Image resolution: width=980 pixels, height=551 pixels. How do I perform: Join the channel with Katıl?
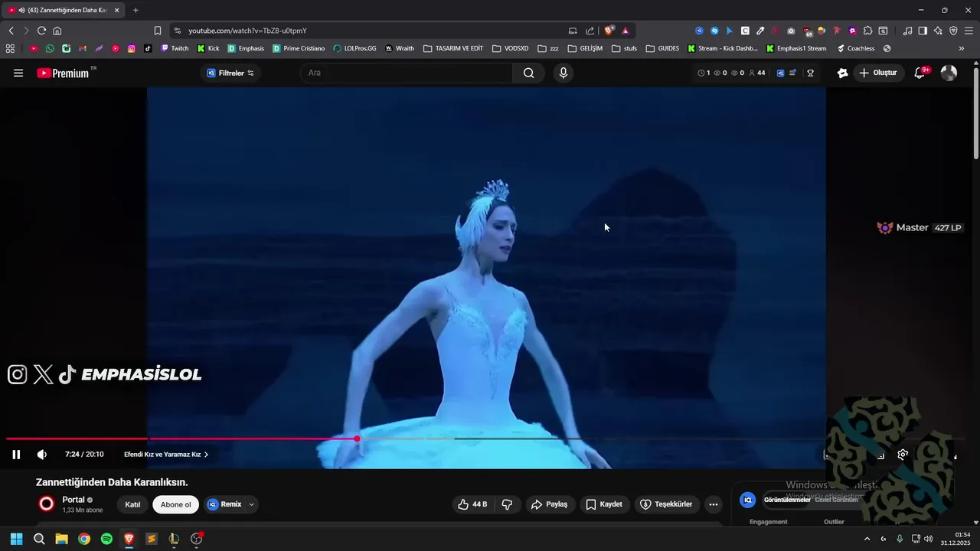[x=132, y=504]
